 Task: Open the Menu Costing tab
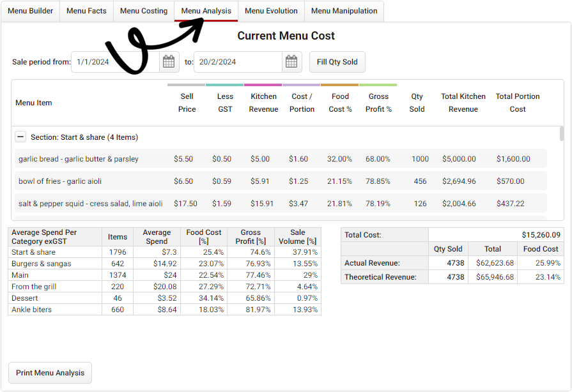[x=143, y=11]
